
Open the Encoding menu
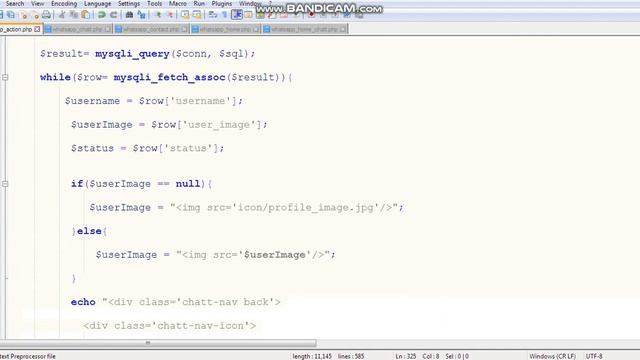(x=64, y=4)
